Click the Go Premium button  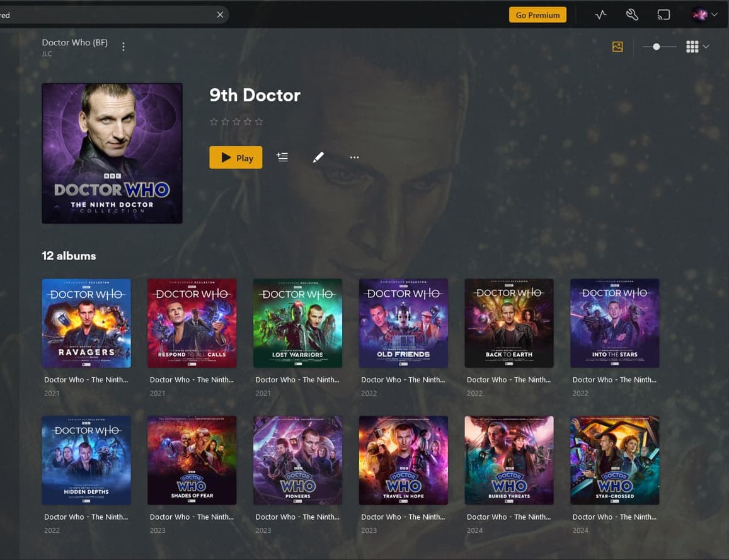[x=537, y=15]
